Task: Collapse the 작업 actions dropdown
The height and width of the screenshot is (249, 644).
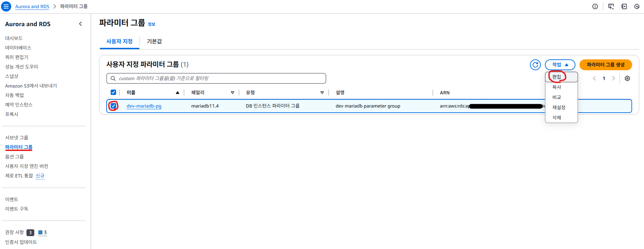Action: click(560, 65)
